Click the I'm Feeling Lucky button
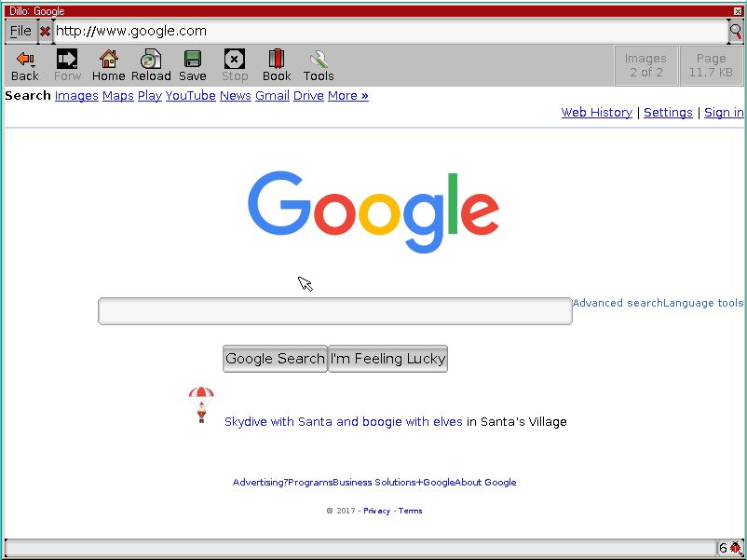Image resolution: width=747 pixels, height=560 pixels. [387, 359]
